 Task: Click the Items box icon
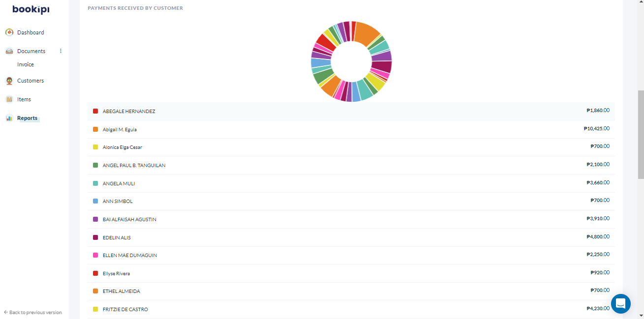(9, 99)
